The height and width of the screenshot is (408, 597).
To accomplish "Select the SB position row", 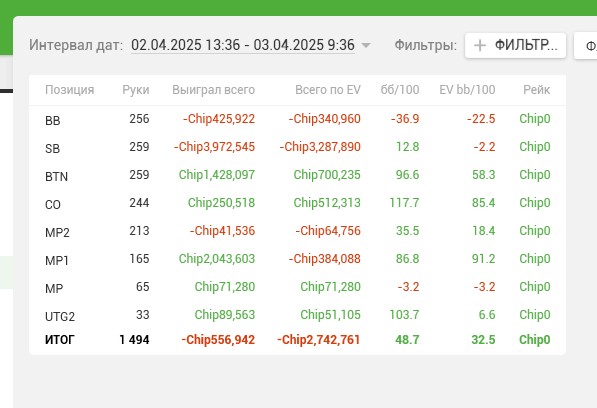I will 297,147.
